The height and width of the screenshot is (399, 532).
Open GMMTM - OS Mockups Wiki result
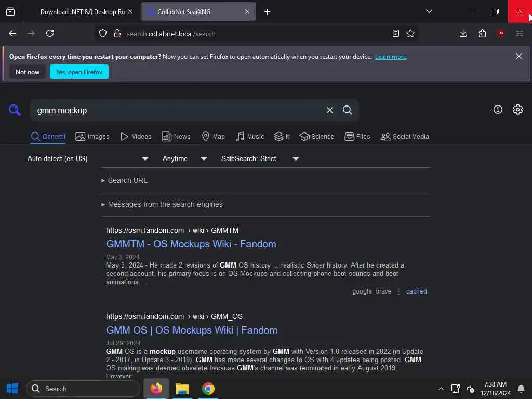[x=191, y=244]
